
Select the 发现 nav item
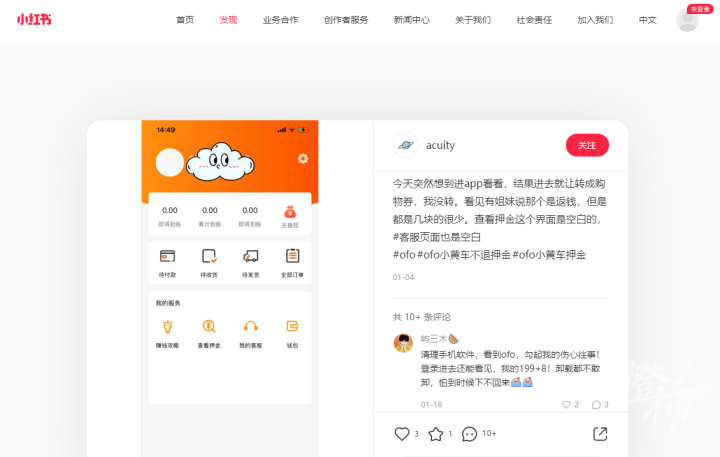pyautogui.click(x=228, y=20)
